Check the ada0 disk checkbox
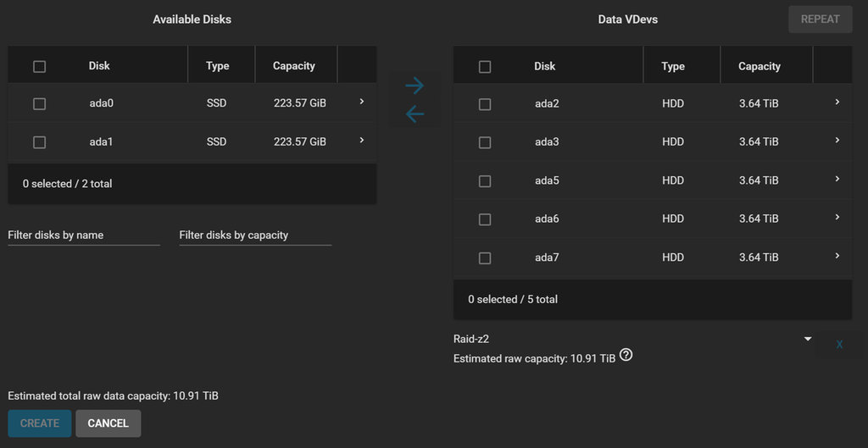868x448 pixels. pyautogui.click(x=39, y=103)
